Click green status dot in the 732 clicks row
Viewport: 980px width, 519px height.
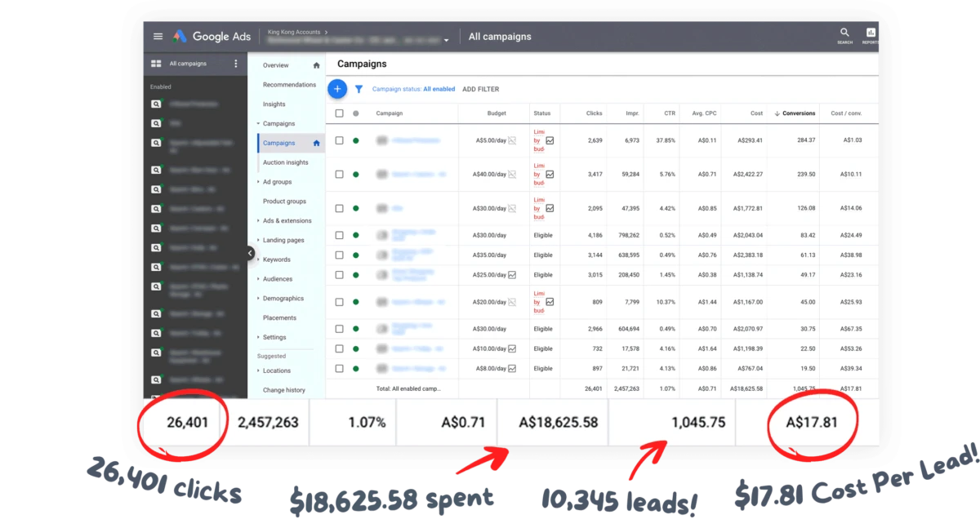[355, 348]
